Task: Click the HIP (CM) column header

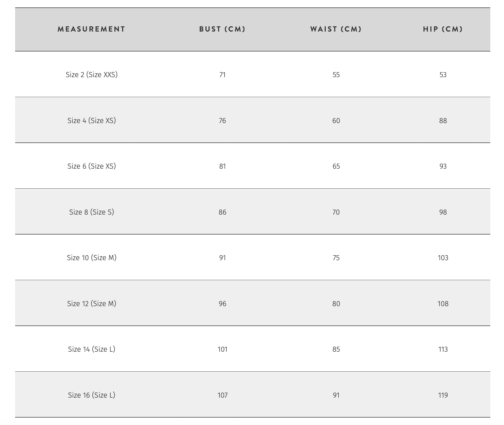Action: click(x=443, y=29)
